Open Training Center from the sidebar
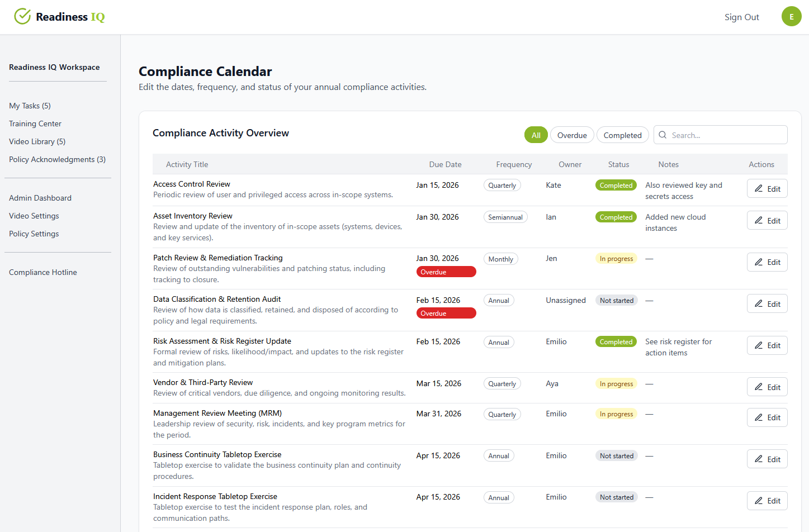The width and height of the screenshot is (809, 532). pos(35,123)
